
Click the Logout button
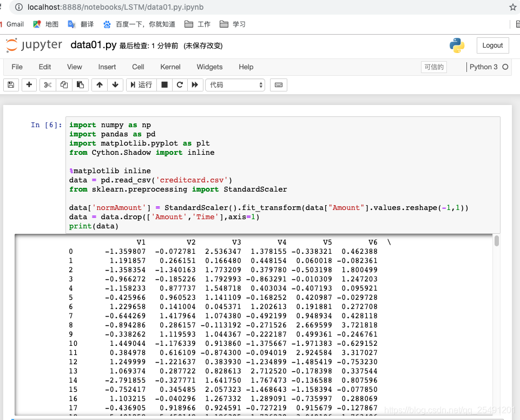tap(492, 45)
